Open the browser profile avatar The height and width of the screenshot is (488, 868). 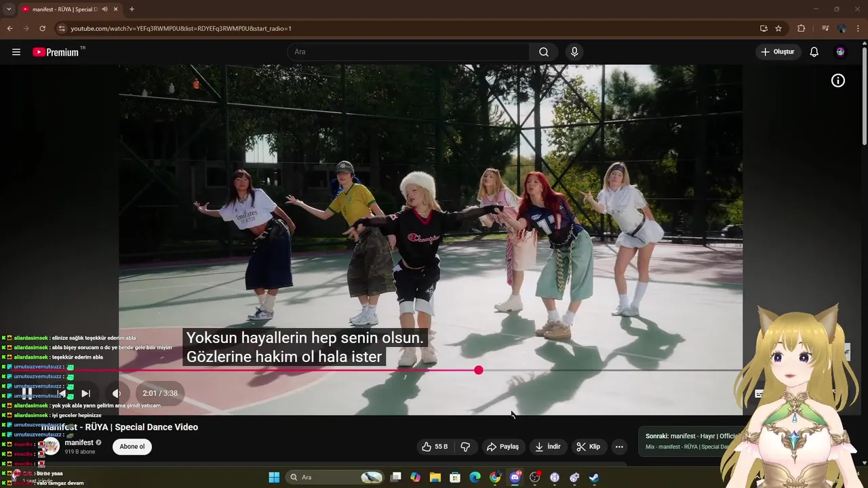pos(842,28)
